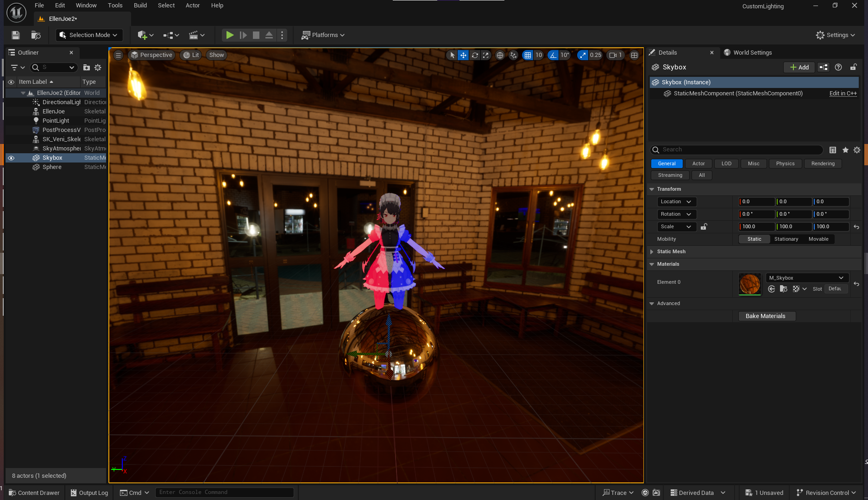Image resolution: width=868 pixels, height=500 pixels.
Task: Open the Actor menu
Action: coord(193,6)
